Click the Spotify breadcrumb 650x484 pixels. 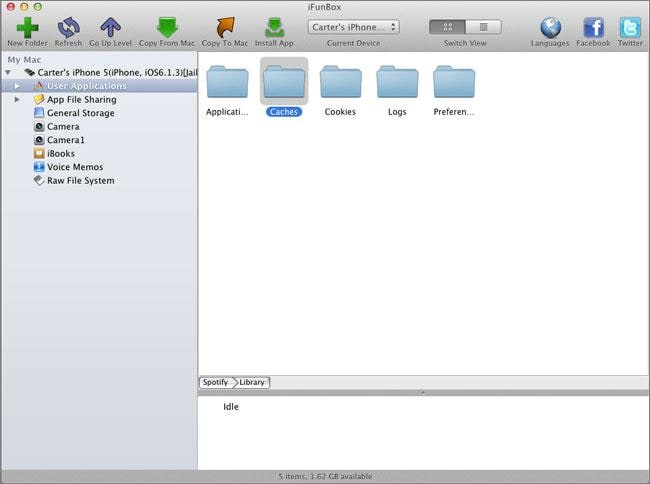(216, 382)
